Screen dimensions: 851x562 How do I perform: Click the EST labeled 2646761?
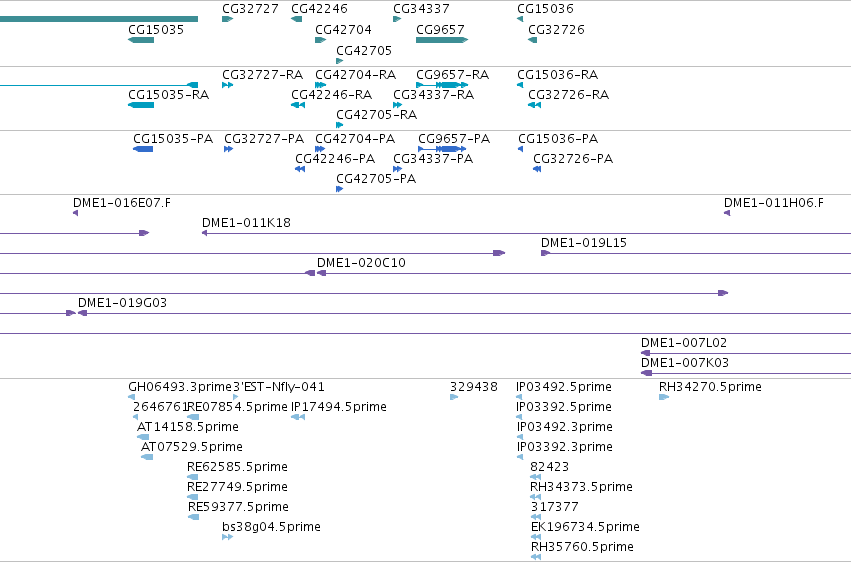pyautogui.click(x=160, y=407)
